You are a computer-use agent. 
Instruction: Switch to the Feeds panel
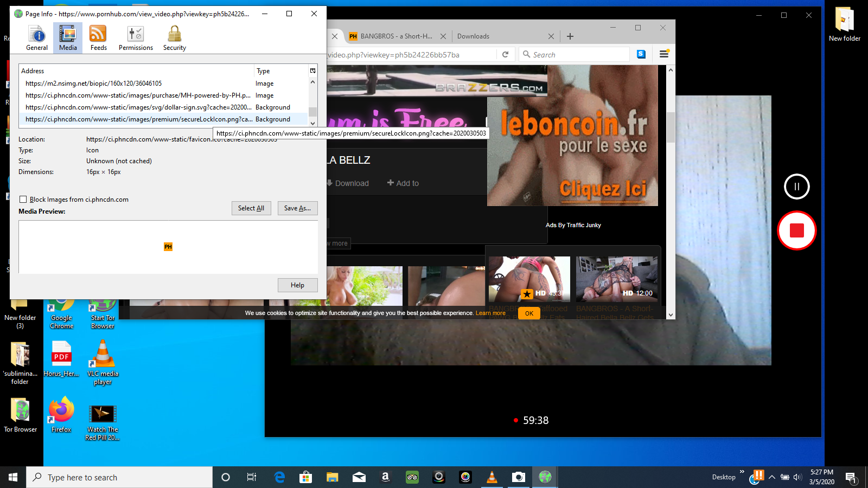98,38
